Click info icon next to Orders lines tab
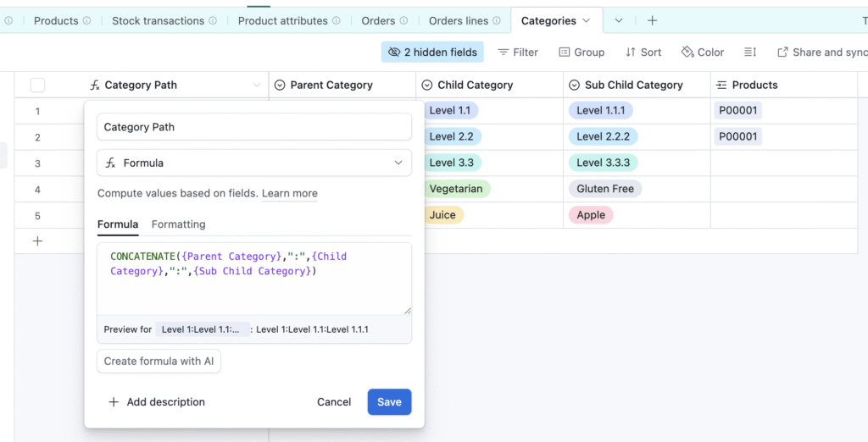This screenshot has width=868, height=442. point(497,20)
